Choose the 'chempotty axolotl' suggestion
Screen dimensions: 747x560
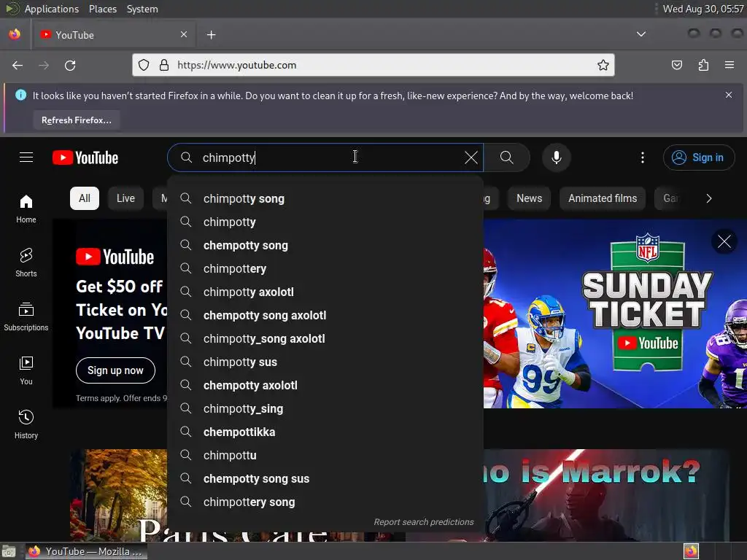pos(325,385)
